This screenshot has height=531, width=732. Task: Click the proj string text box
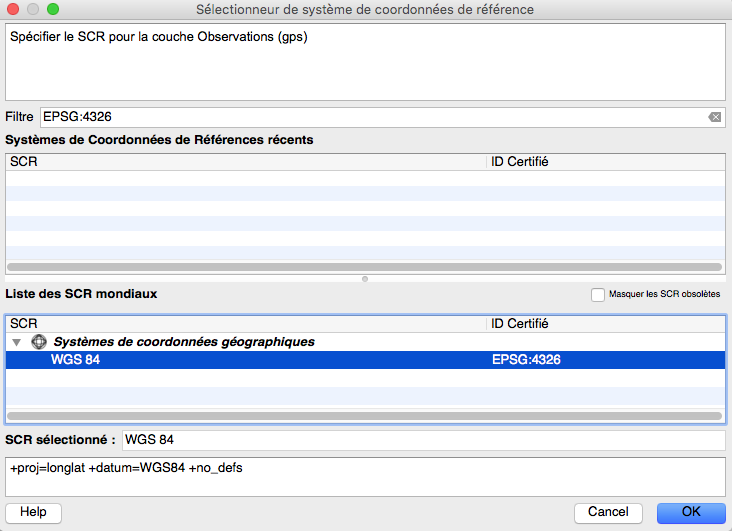pyautogui.click(x=365, y=477)
